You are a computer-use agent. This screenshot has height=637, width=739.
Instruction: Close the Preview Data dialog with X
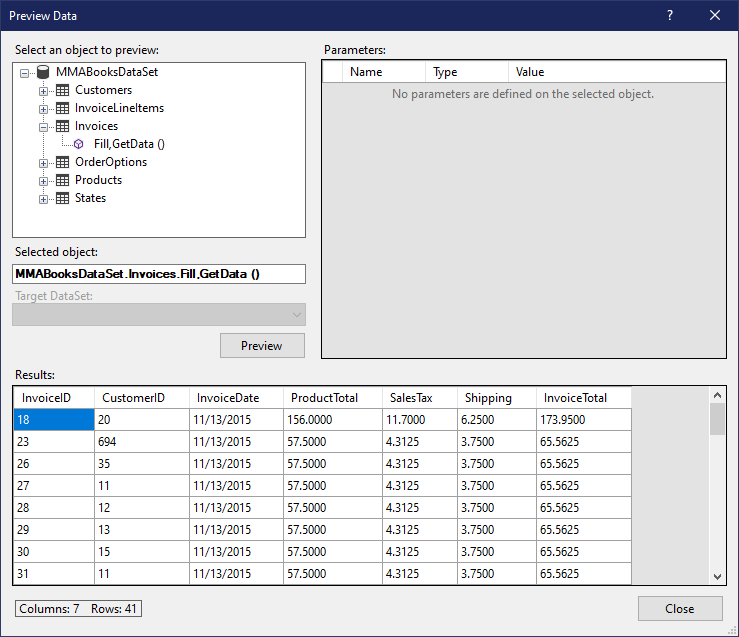click(715, 16)
